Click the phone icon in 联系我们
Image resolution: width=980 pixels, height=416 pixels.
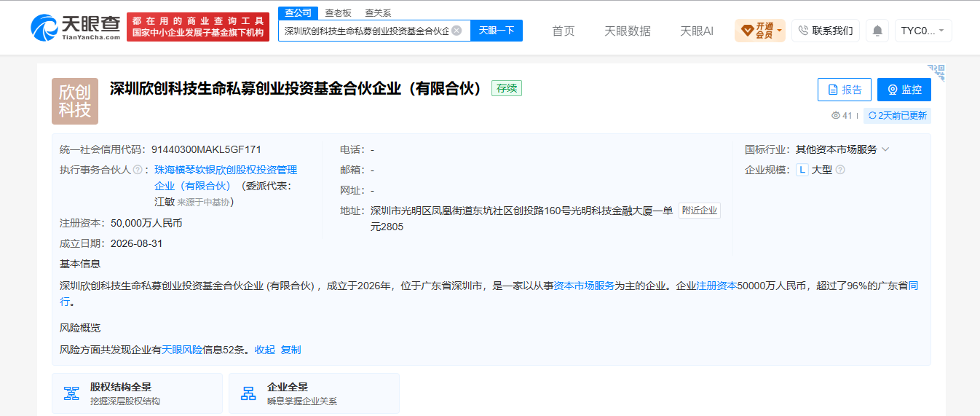(x=803, y=31)
